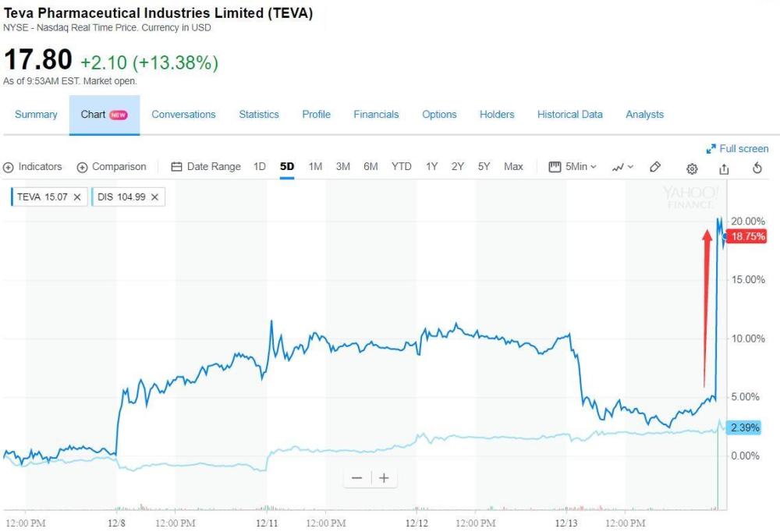
Task: Remove TEVA series with the X
Action: (77, 197)
